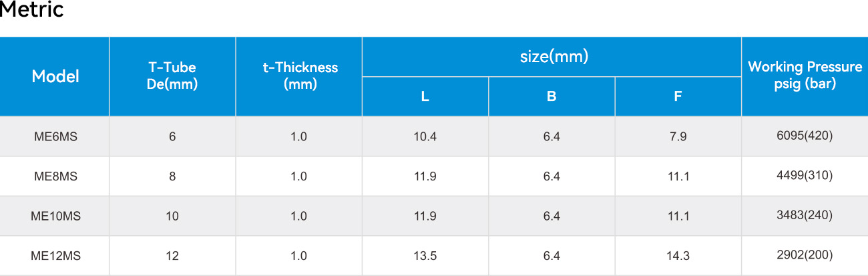Click the 13.5 L value

tap(425, 256)
